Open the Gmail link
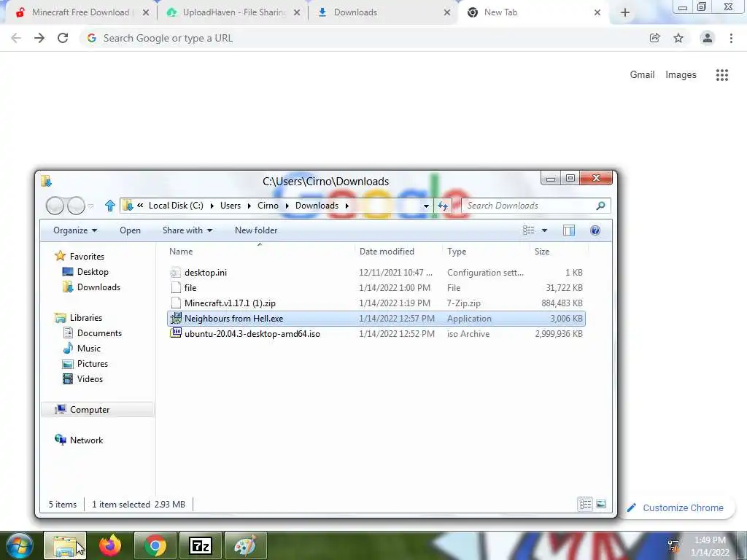 point(642,75)
